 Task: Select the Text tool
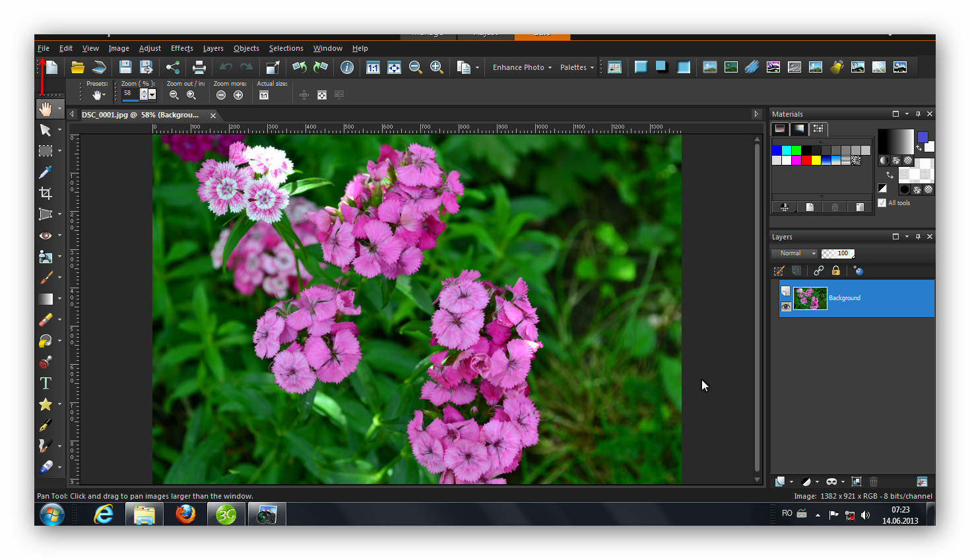point(46,383)
